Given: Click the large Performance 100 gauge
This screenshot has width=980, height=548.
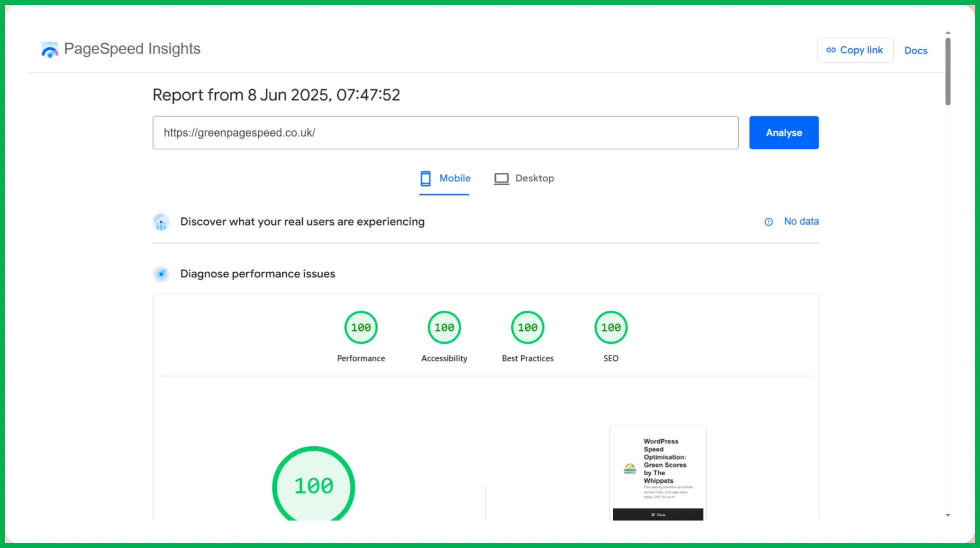Looking at the screenshot, I should coord(313,485).
